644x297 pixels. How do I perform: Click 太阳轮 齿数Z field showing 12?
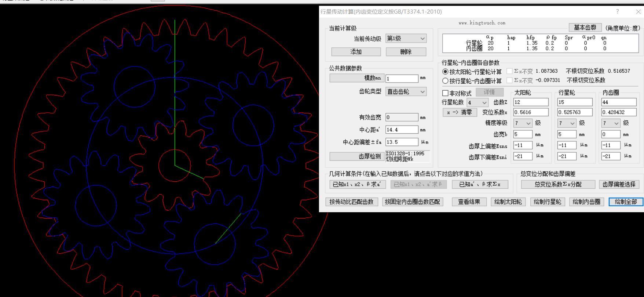coord(531,102)
